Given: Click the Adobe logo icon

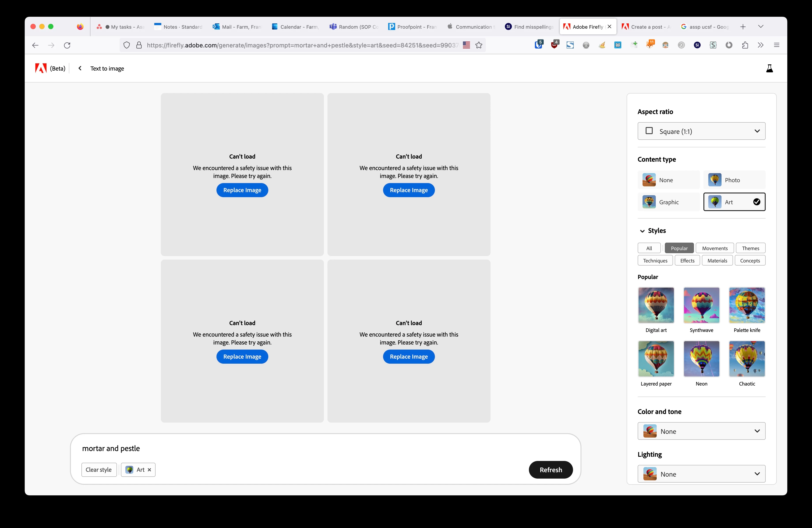Looking at the screenshot, I should point(41,68).
